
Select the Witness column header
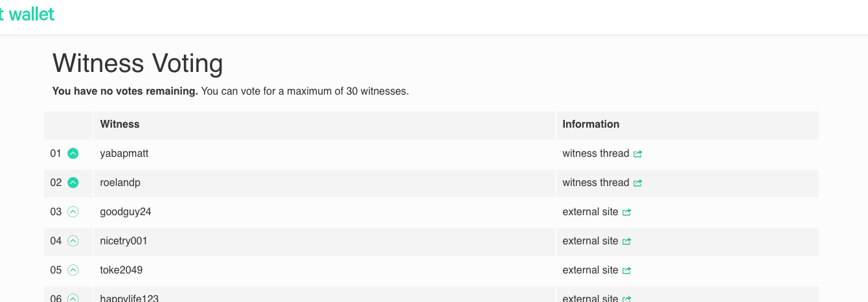click(120, 124)
